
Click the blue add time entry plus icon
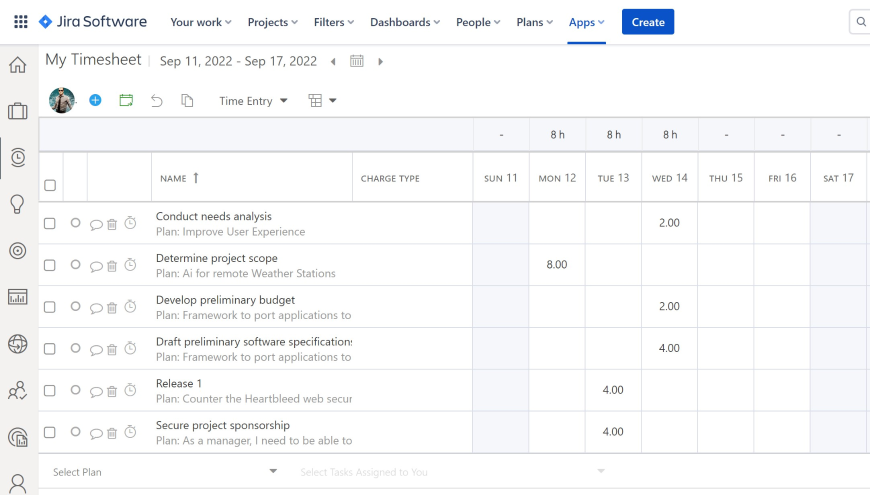tap(95, 100)
